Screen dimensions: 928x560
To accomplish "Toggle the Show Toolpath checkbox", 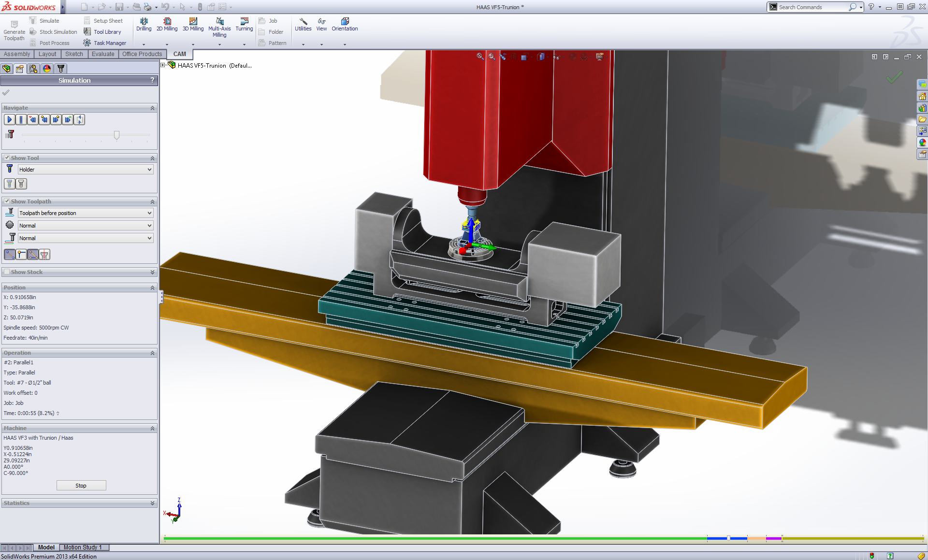I will 7,201.
